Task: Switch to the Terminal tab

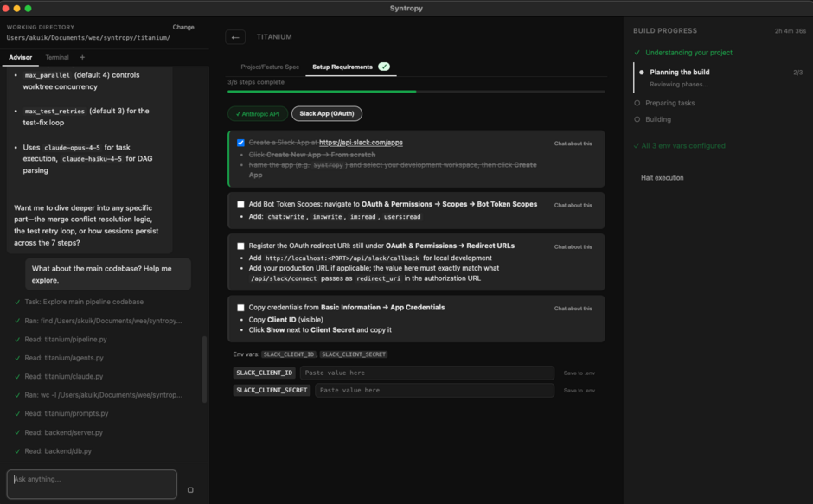Action: [57, 58]
